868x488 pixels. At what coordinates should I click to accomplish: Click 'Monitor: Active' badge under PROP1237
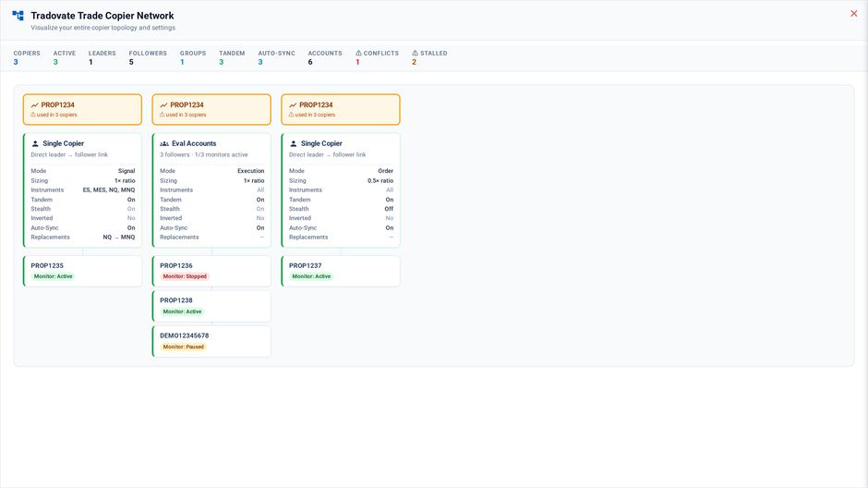click(x=311, y=276)
